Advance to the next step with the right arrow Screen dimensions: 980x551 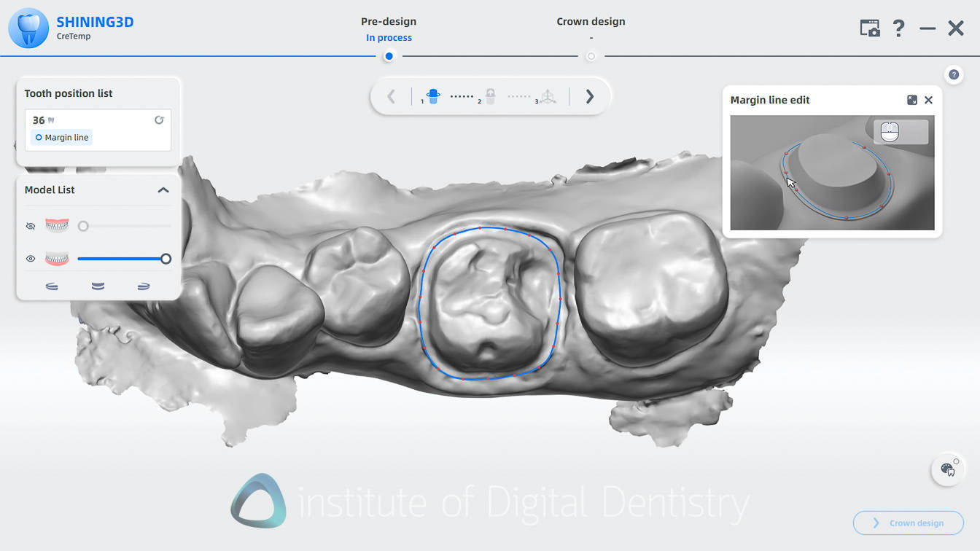(x=589, y=95)
